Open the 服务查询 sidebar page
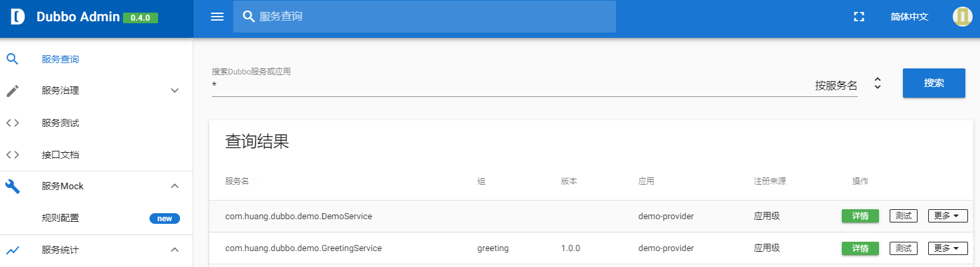Viewport: 980px width, 267px height. (60, 59)
